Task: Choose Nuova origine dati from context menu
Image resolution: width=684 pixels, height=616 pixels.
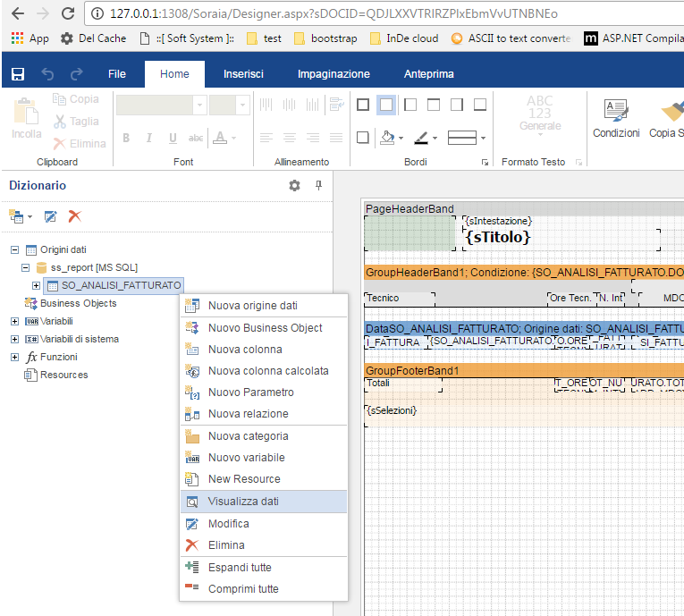Action: point(264,306)
